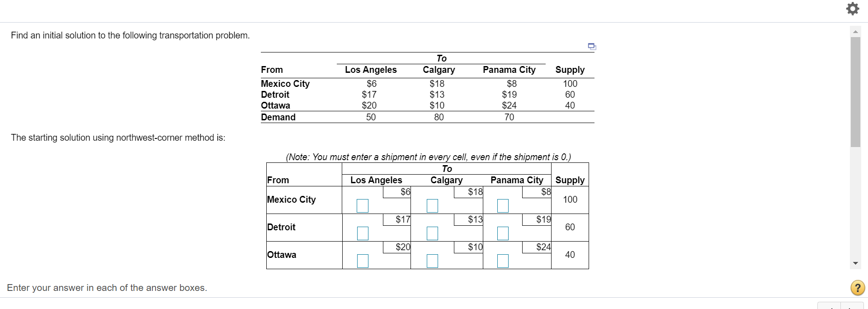Viewport: 868px width, 309px height.
Task: Click the scrollbar track below the thumb
Action: click(856, 204)
